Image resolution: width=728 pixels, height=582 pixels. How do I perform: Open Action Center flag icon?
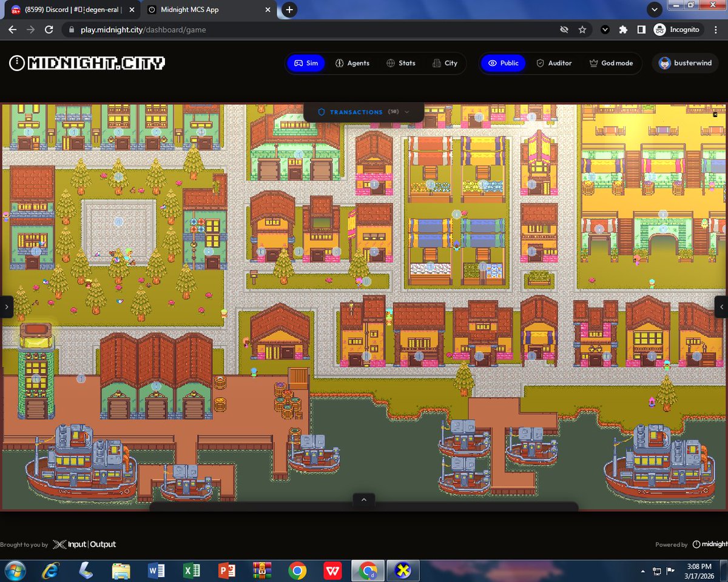[672, 571]
